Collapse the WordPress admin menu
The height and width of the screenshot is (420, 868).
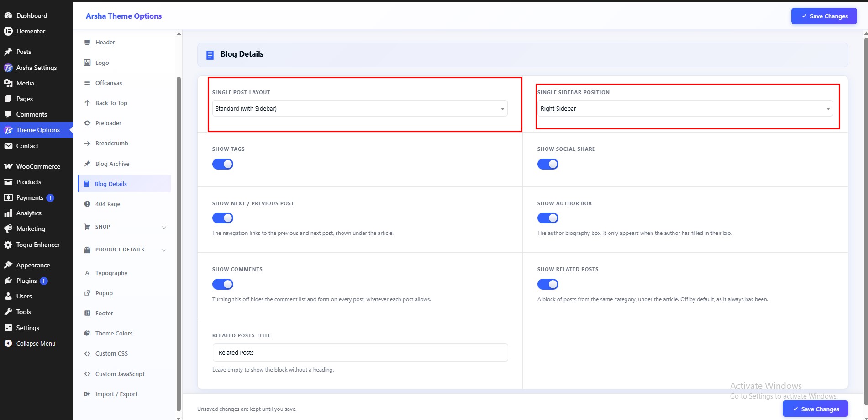coord(36,343)
